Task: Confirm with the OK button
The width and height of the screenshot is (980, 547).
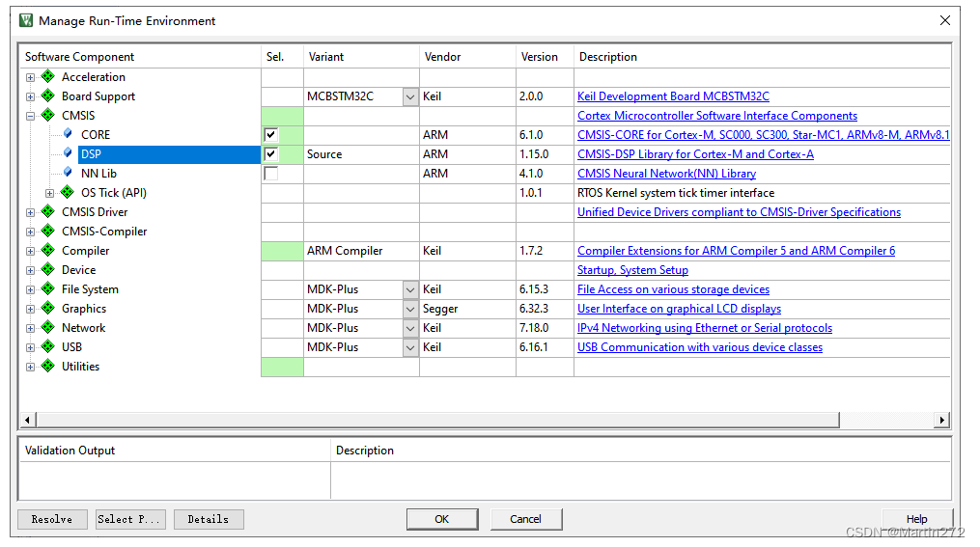Action: point(442,520)
